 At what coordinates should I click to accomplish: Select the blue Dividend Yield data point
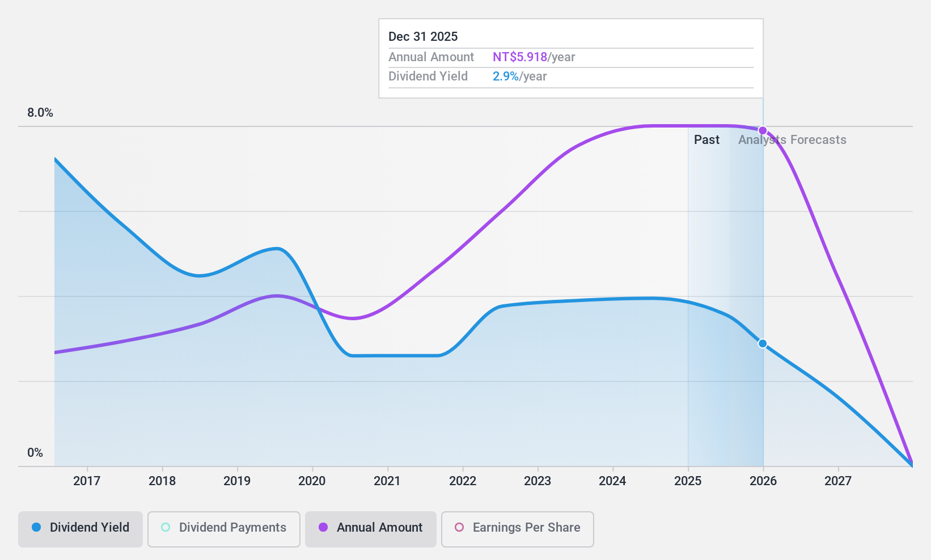tap(763, 343)
